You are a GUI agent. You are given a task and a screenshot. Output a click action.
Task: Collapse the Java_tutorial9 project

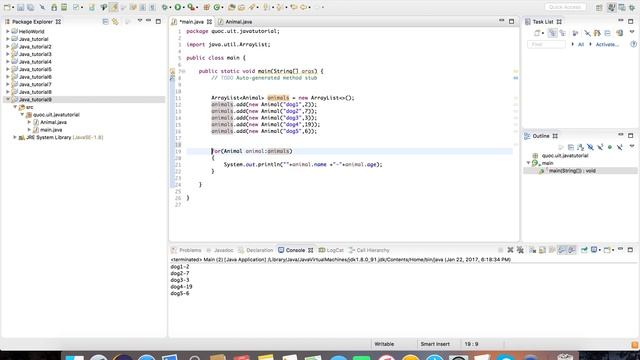click(7, 100)
